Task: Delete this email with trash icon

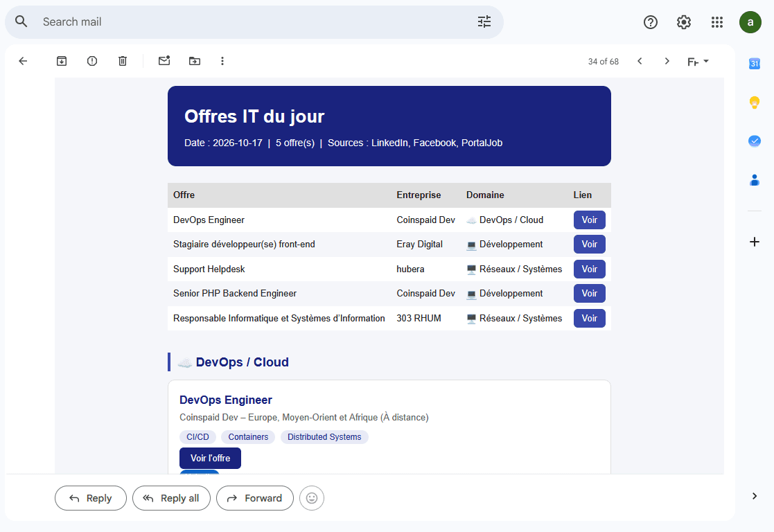Action: tap(123, 61)
